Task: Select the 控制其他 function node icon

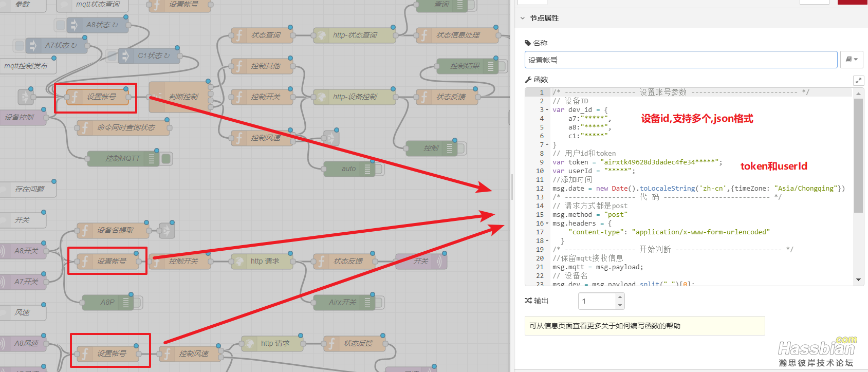Action: coord(238,66)
